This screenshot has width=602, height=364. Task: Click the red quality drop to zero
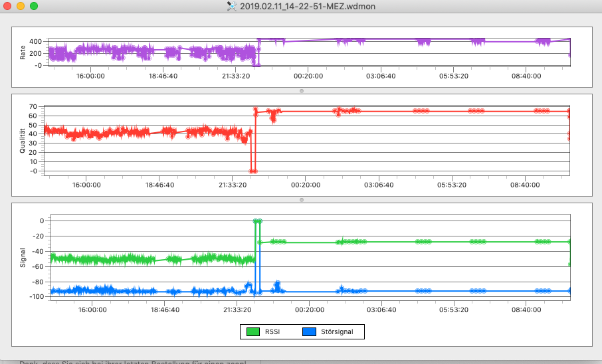tap(252, 171)
